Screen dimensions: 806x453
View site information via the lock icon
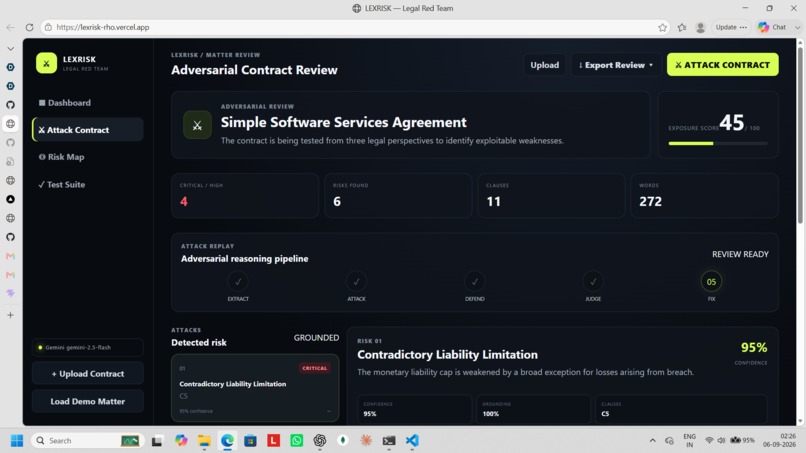(x=48, y=27)
